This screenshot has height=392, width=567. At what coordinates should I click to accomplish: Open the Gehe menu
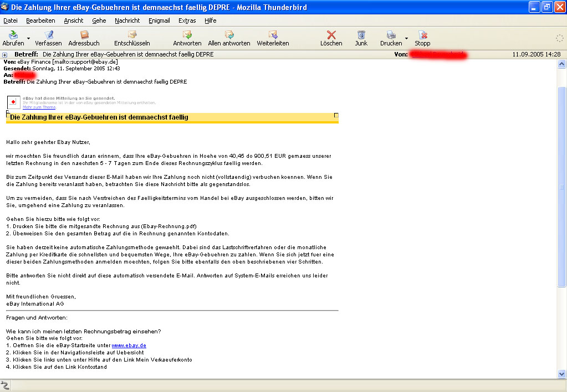tap(99, 20)
